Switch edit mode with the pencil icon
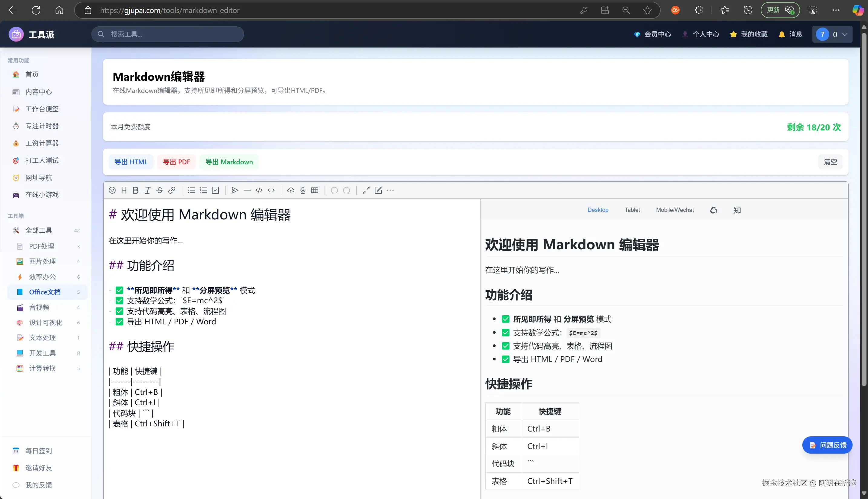Image resolution: width=868 pixels, height=499 pixels. (x=378, y=190)
